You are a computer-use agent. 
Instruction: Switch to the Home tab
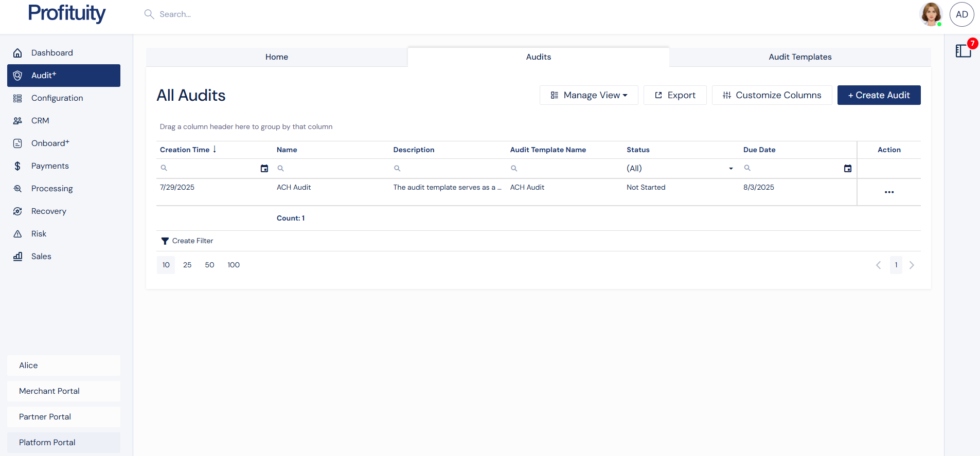coord(277,57)
